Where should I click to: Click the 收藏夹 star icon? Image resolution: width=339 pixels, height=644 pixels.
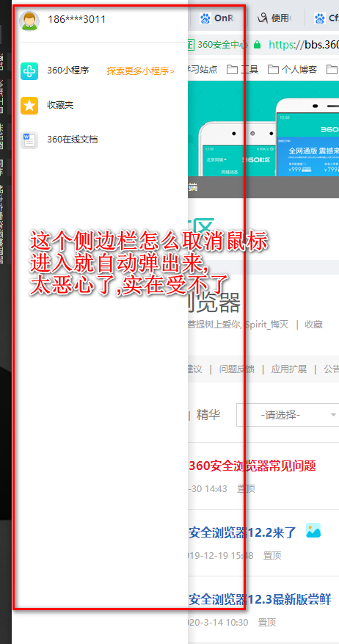[29, 106]
